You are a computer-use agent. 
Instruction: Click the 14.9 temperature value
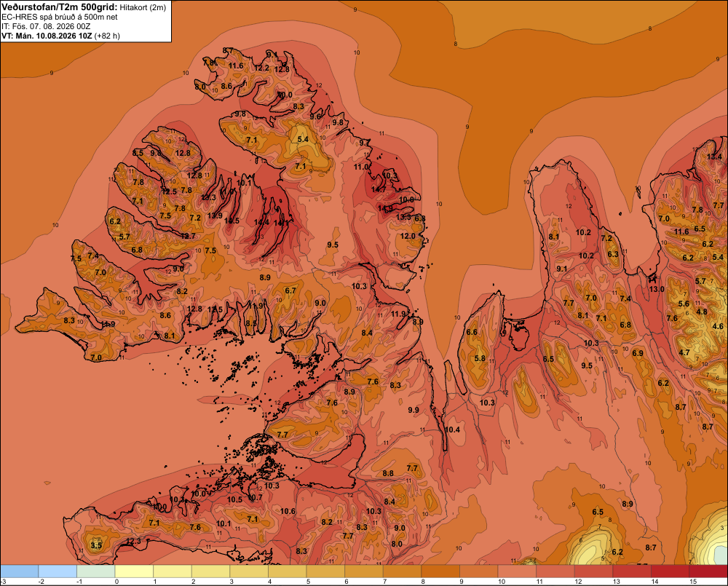pyautogui.click(x=385, y=208)
